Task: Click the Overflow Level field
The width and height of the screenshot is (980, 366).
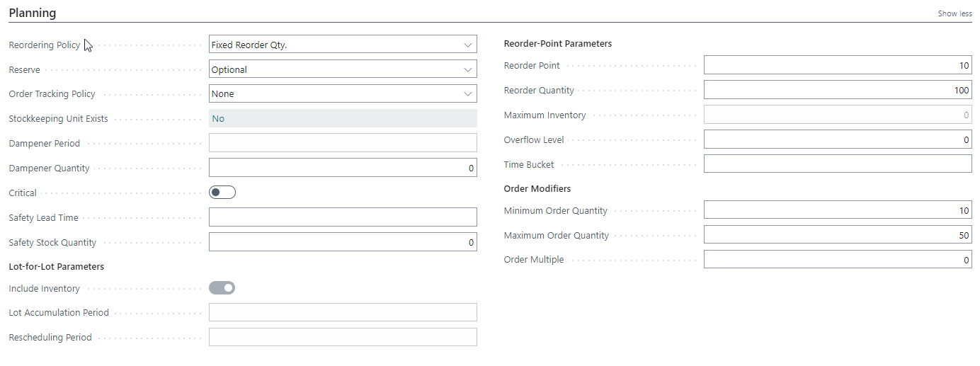Action: 838,139
